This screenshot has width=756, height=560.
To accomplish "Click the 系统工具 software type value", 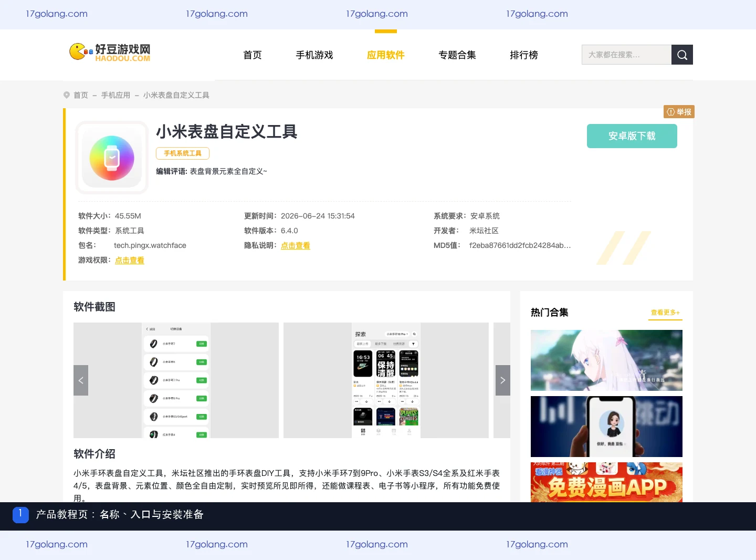I will [x=130, y=231].
